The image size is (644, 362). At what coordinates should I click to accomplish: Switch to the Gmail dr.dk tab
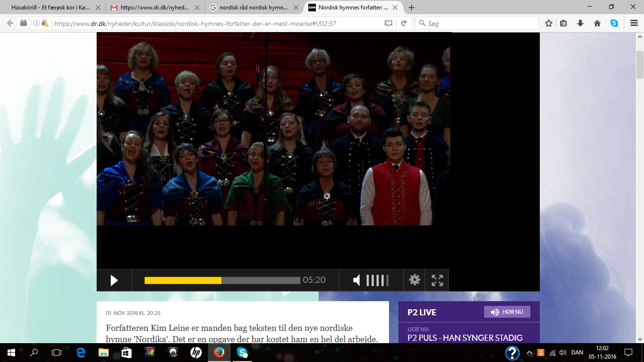click(x=155, y=8)
